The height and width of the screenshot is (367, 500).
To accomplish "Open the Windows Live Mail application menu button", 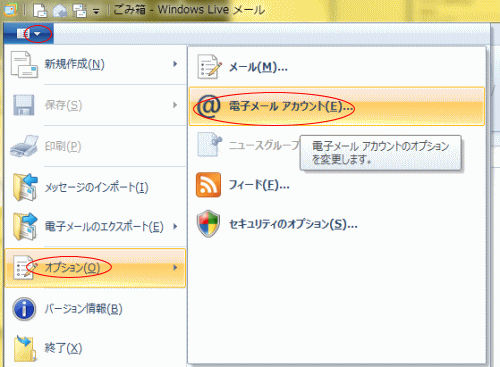I will coord(29,33).
